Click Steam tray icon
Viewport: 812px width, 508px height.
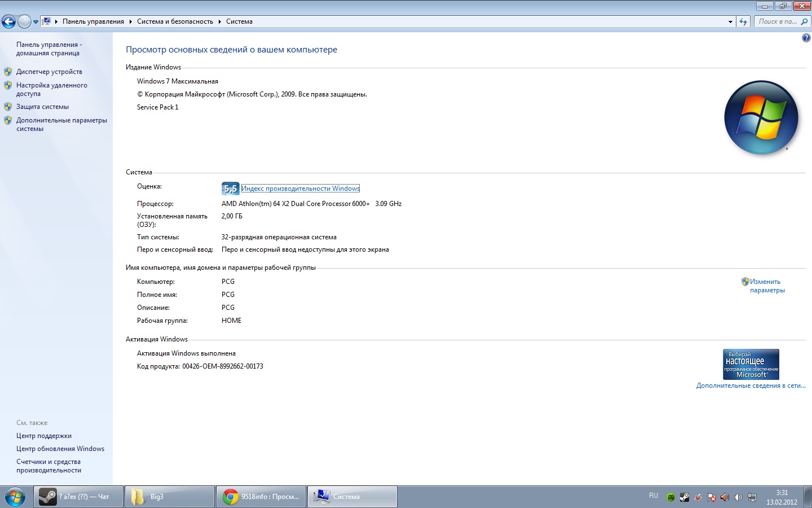[x=685, y=497]
